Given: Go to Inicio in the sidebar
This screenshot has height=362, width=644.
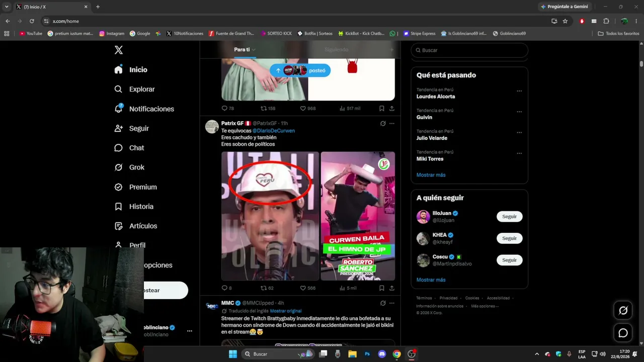Looking at the screenshot, I should [x=131, y=70].
